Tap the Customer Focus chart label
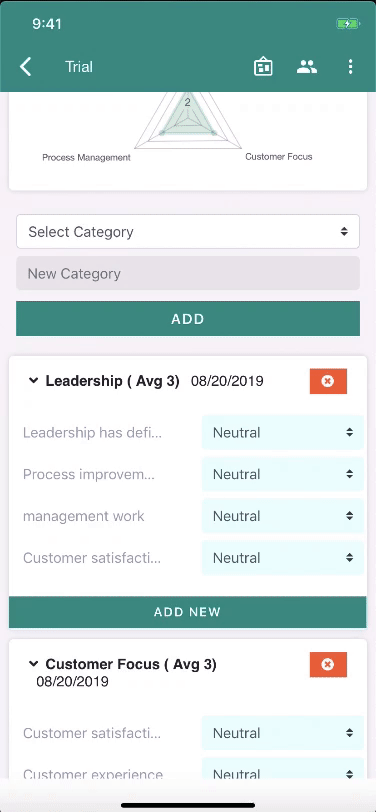Screen dimensions: 376x812 point(279,156)
